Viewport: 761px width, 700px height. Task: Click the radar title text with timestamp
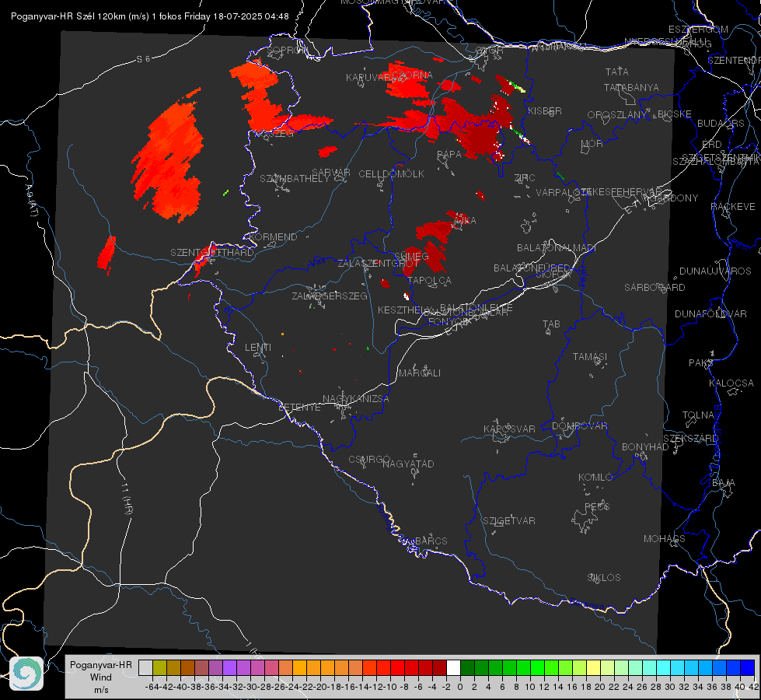(149, 16)
